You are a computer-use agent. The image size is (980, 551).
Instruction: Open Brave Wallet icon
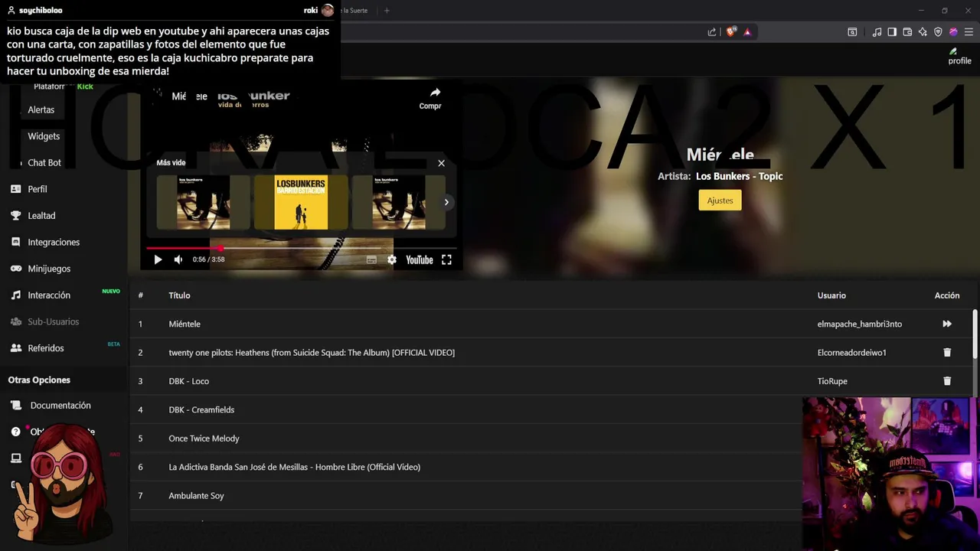tap(907, 32)
